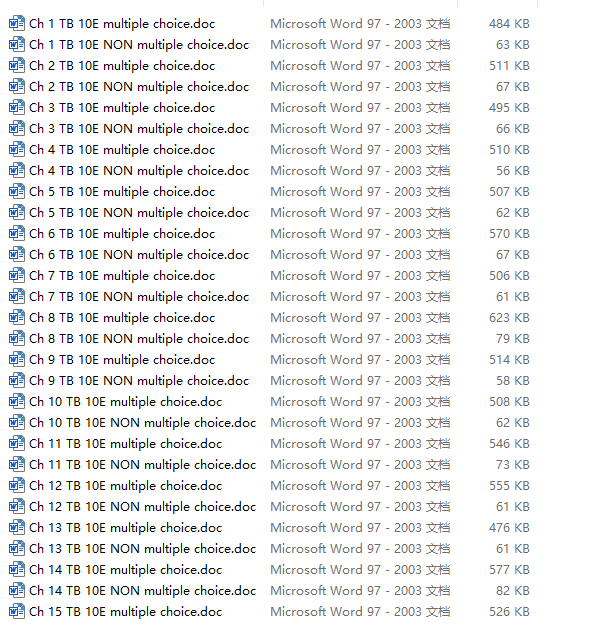
Task: Select file icon for Ch 9 NON multiple choice.doc
Action: [x=16, y=380]
